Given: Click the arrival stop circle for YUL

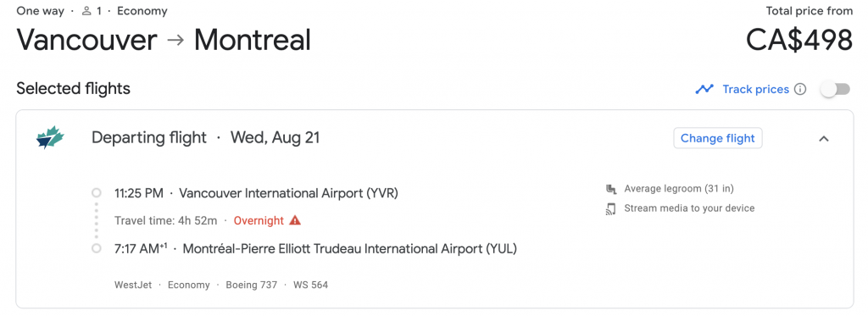Looking at the screenshot, I should (x=97, y=248).
